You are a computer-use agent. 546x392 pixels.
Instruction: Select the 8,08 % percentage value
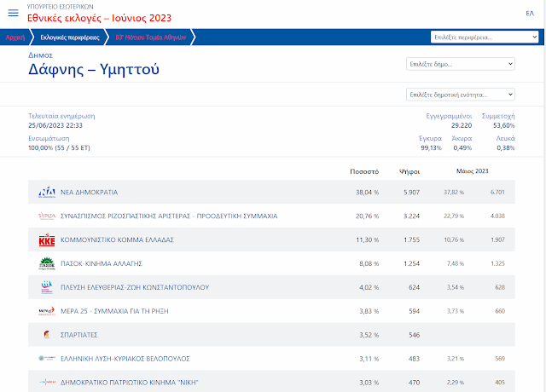pyautogui.click(x=369, y=263)
